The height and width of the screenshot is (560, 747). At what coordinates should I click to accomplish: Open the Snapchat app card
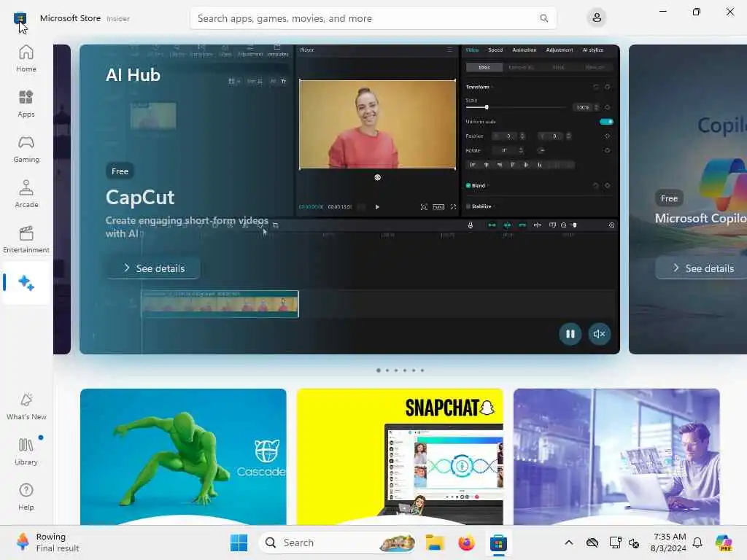(x=400, y=456)
